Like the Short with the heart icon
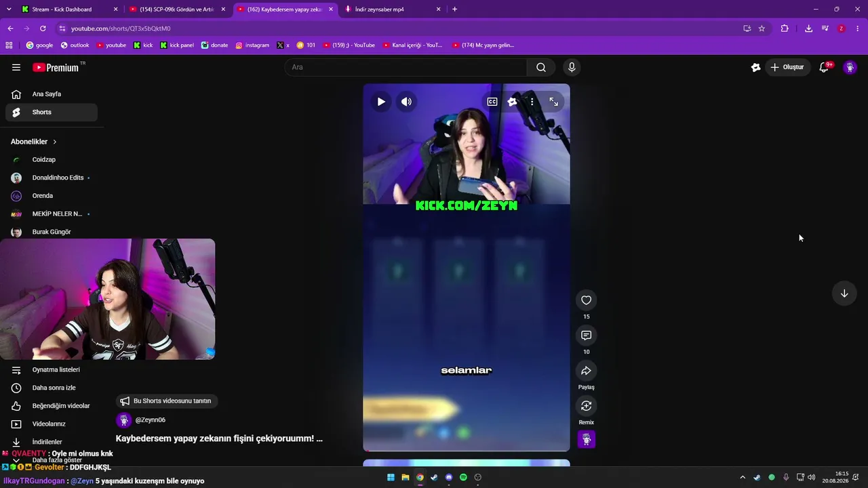 [x=587, y=300]
